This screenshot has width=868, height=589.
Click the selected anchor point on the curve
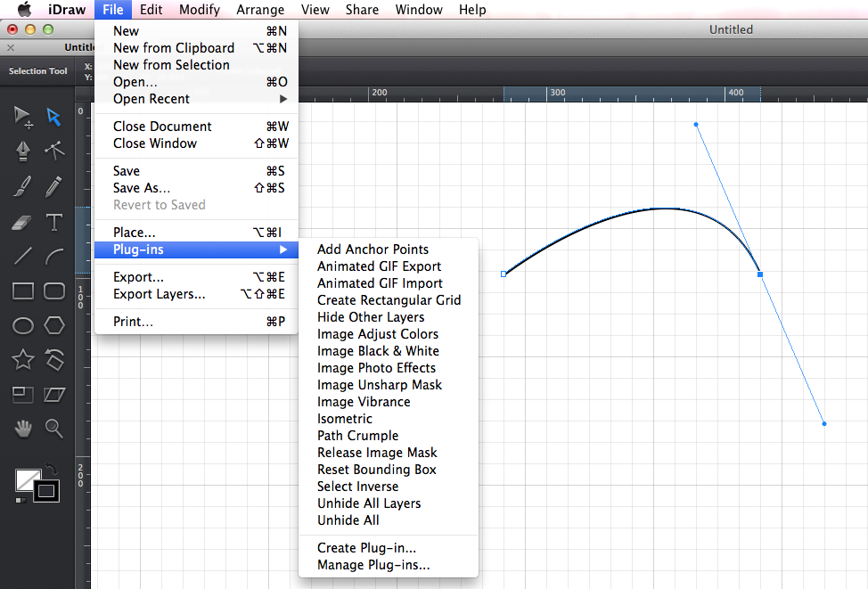[x=760, y=274]
